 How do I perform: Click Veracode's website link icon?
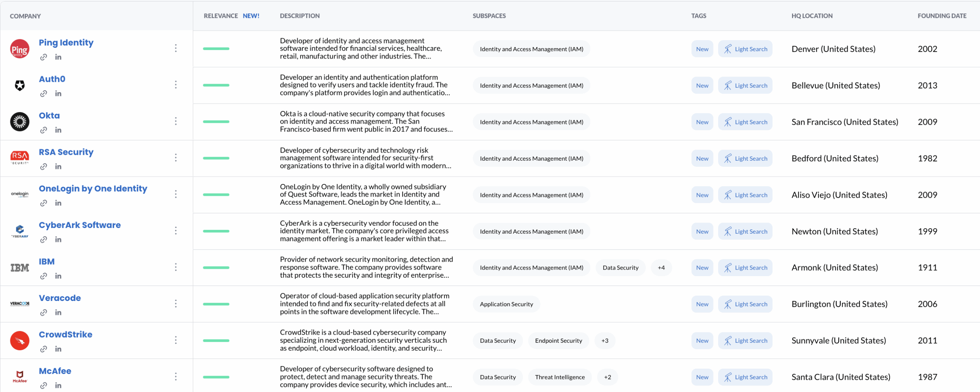coord(44,312)
